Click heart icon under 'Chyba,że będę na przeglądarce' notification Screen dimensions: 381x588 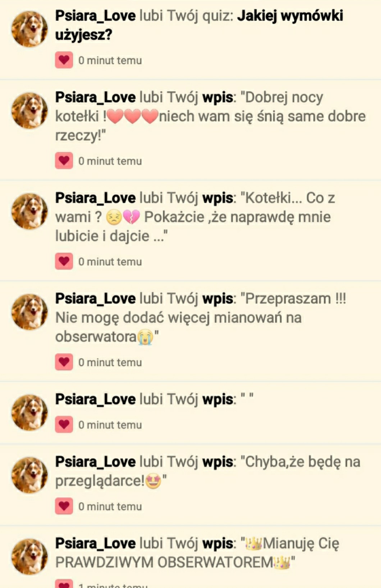click(x=64, y=506)
